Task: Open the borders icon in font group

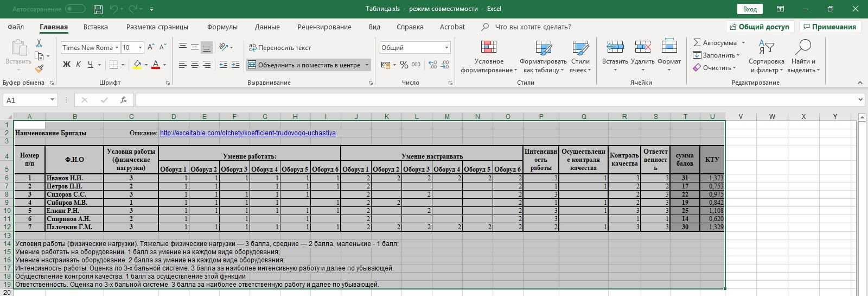Action: [113, 65]
